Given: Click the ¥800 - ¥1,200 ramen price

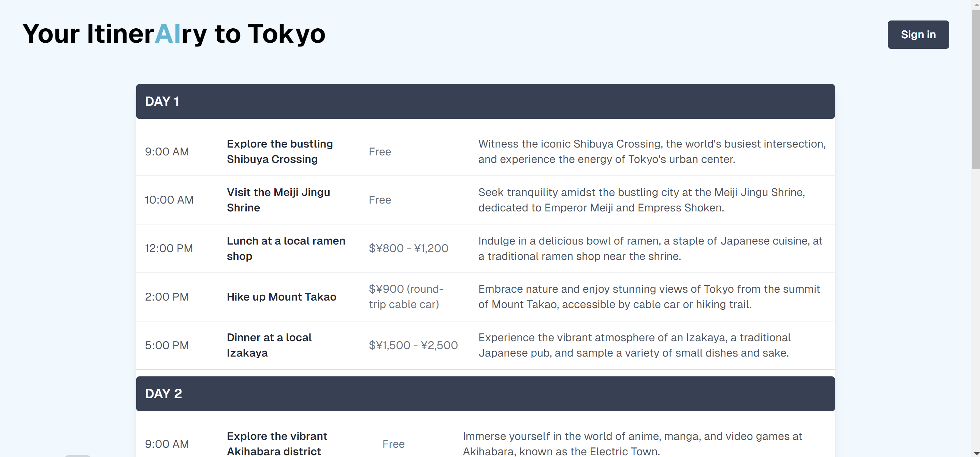Looking at the screenshot, I should point(408,248).
